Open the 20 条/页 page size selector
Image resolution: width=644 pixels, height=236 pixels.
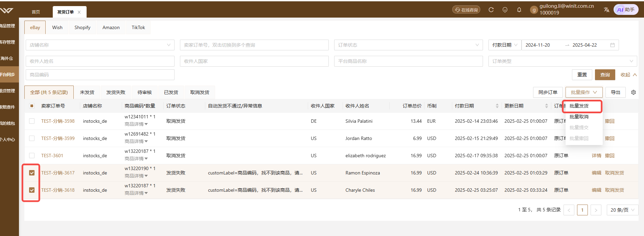click(x=622, y=210)
